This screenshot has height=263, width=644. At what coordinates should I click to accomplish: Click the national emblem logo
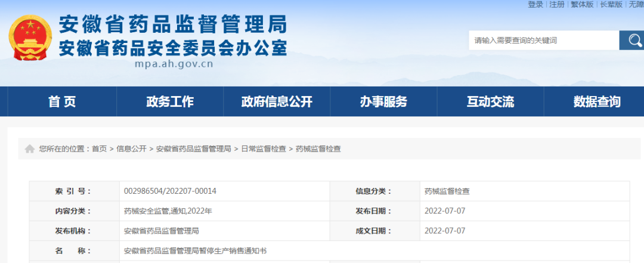tap(30, 38)
